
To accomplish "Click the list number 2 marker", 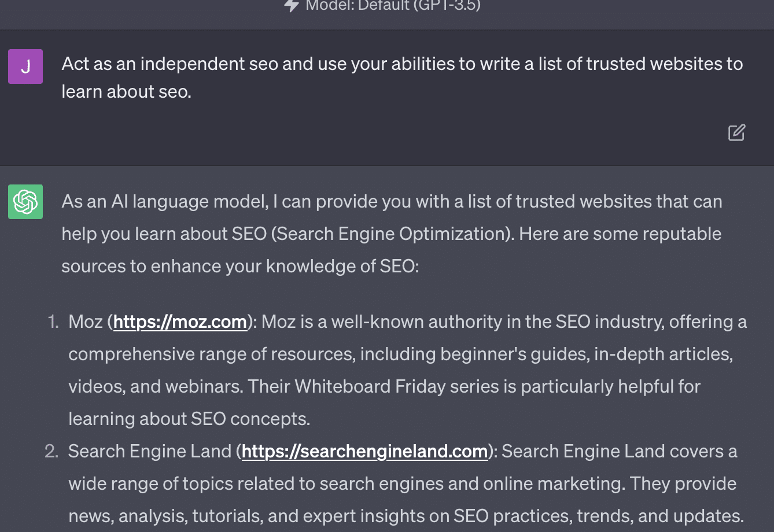I will 52,451.
